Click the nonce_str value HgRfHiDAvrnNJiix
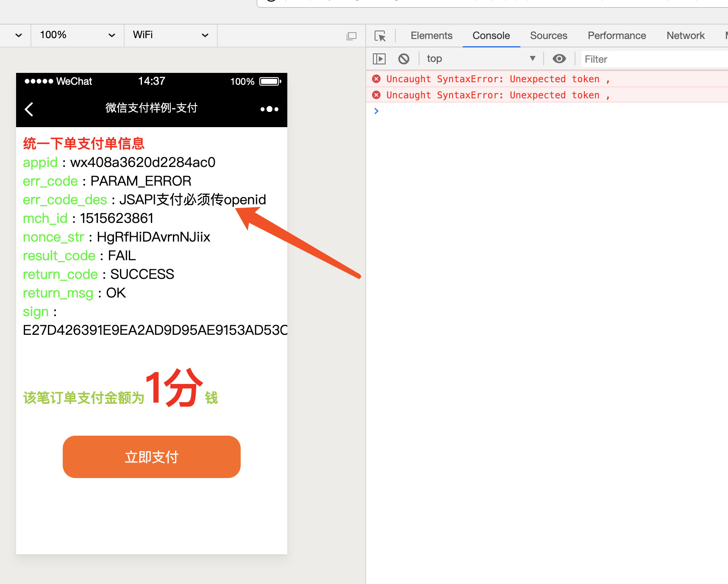The height and width of the screenshot is (584, 728). click(x=154, y=237)
